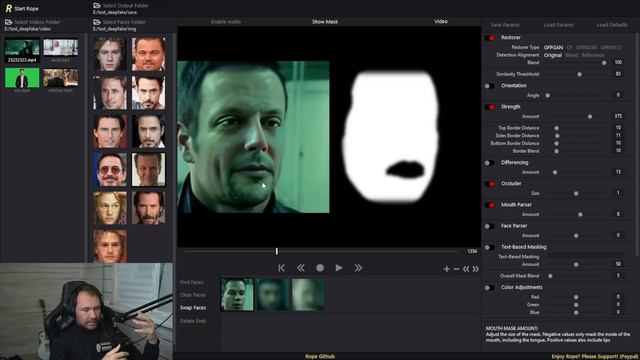
Task: Click Delete Emb button
Action: pos(193,321)
